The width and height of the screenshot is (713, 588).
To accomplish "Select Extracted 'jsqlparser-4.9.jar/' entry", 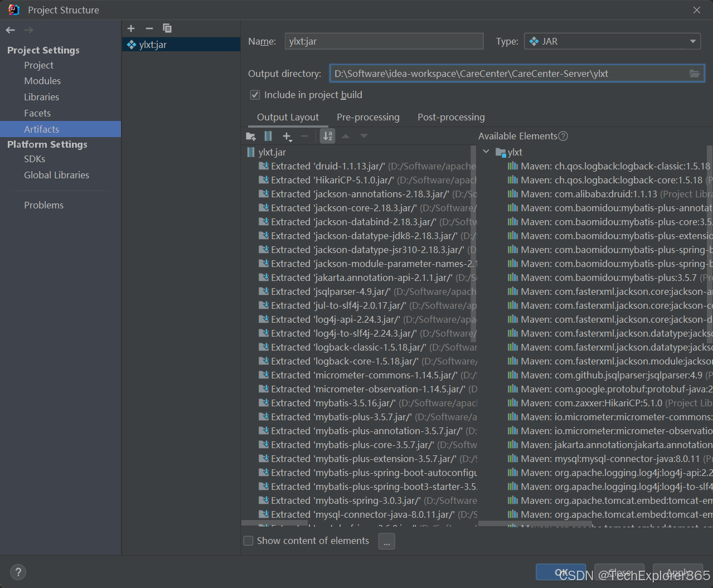I will tap(367, 291).
